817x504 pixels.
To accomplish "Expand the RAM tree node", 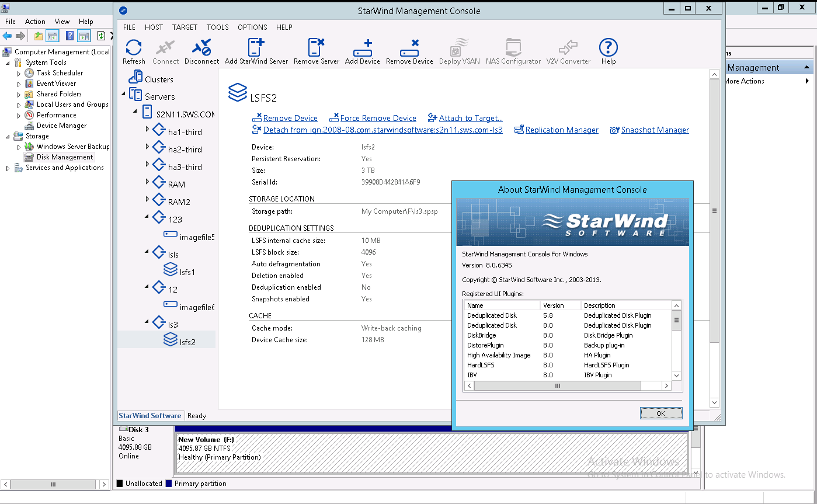I will (147, 182).
